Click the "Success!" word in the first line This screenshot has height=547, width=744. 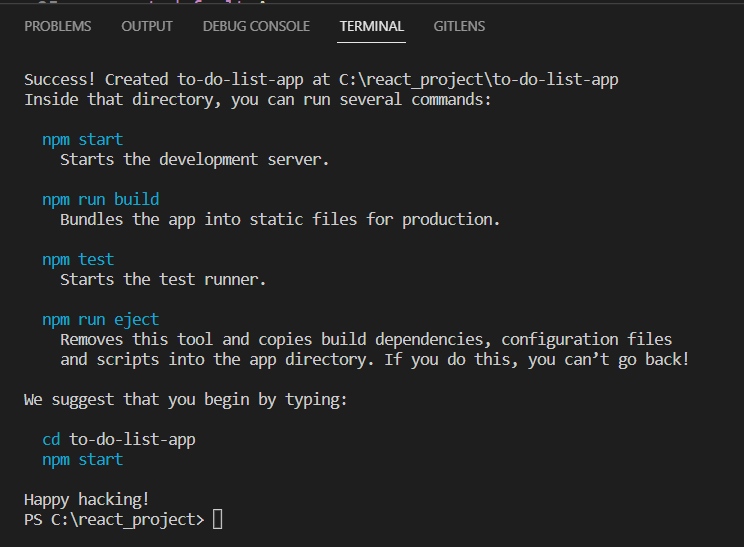(60, 80)
